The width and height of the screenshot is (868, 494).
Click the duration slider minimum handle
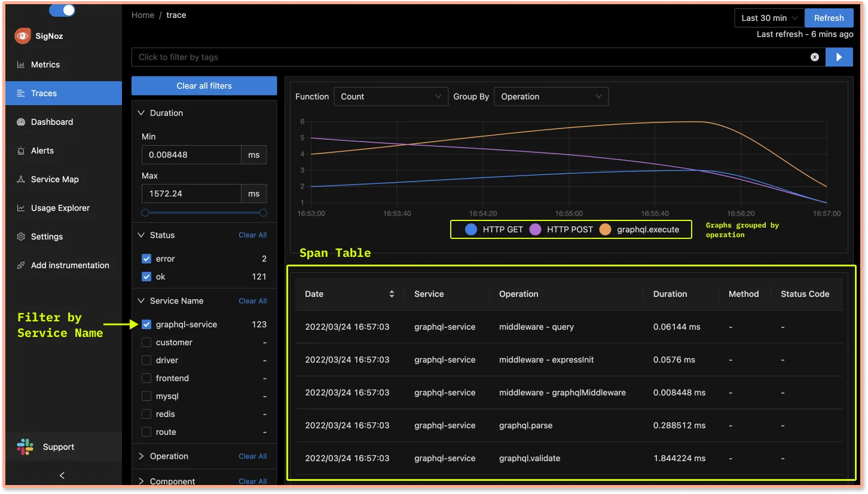(145, 213)
